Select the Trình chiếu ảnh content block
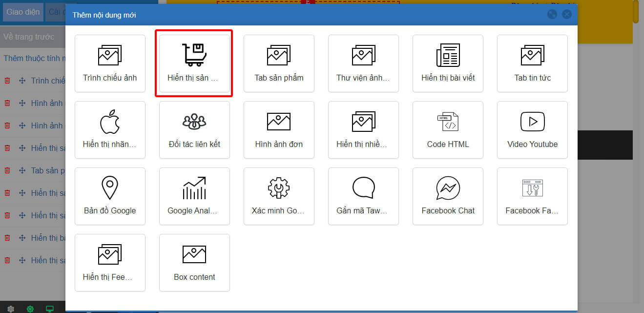644x313 pixels. 110,63
